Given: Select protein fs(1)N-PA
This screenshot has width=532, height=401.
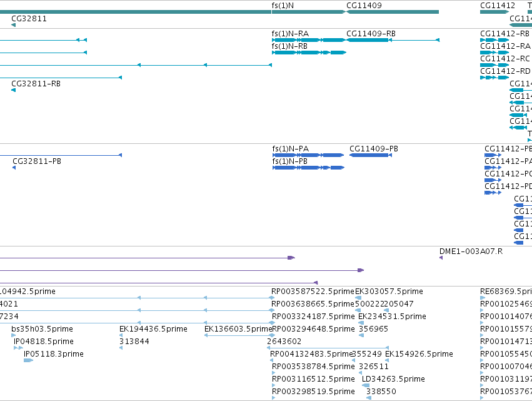Looking at the screenshot, I should pyautogui.click(x=291, y=149).
